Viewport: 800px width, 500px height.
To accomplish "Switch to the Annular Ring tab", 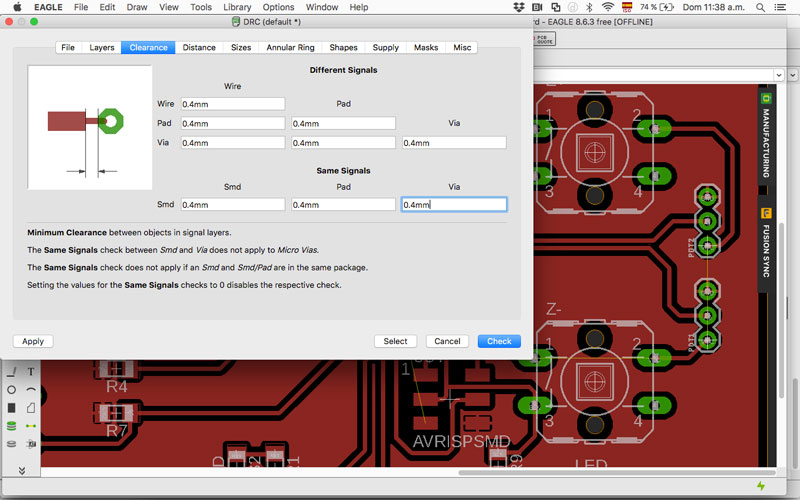I will tap(290, 47).
